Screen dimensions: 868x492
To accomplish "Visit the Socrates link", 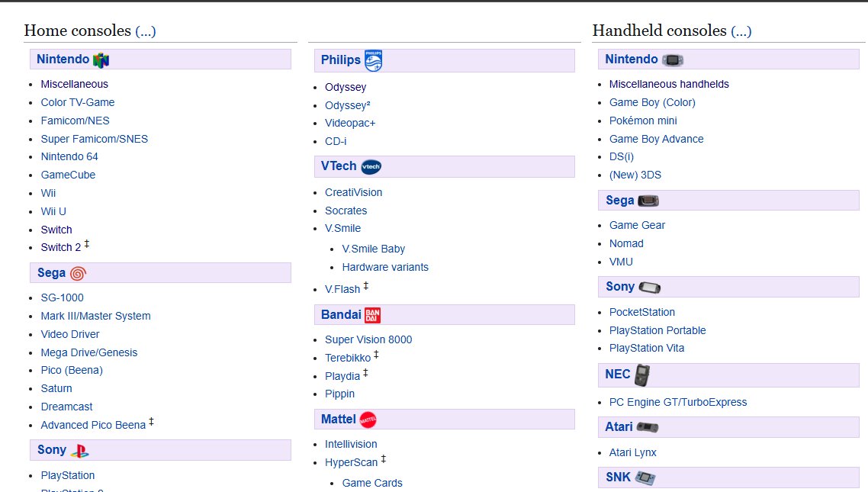I will [x=346, y=211].
